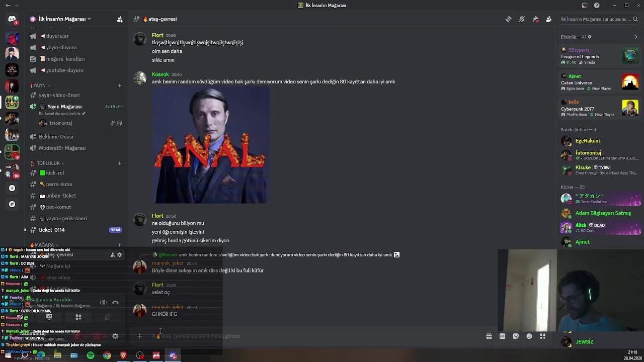Open the apps launcher icon in message bar
The width and height of the screenshot is (644, 362).
pyautogui.click(x=542, y=336)
